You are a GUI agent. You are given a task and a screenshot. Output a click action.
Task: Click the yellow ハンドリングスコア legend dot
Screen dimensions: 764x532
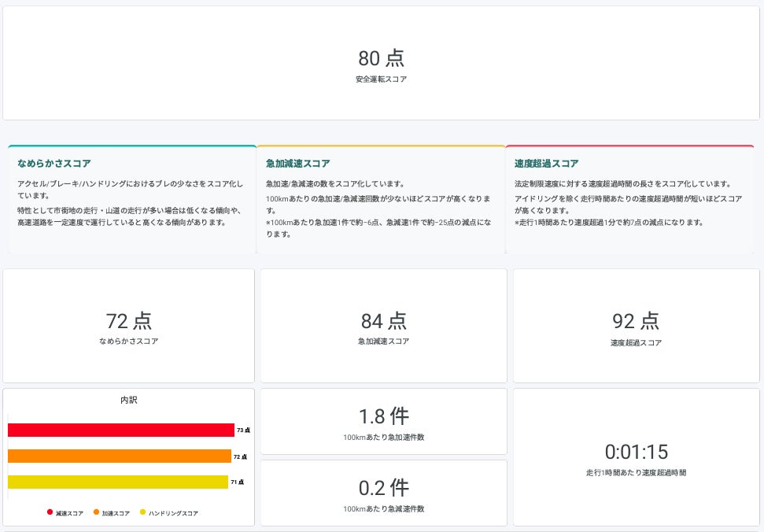(x=142, y=512)
